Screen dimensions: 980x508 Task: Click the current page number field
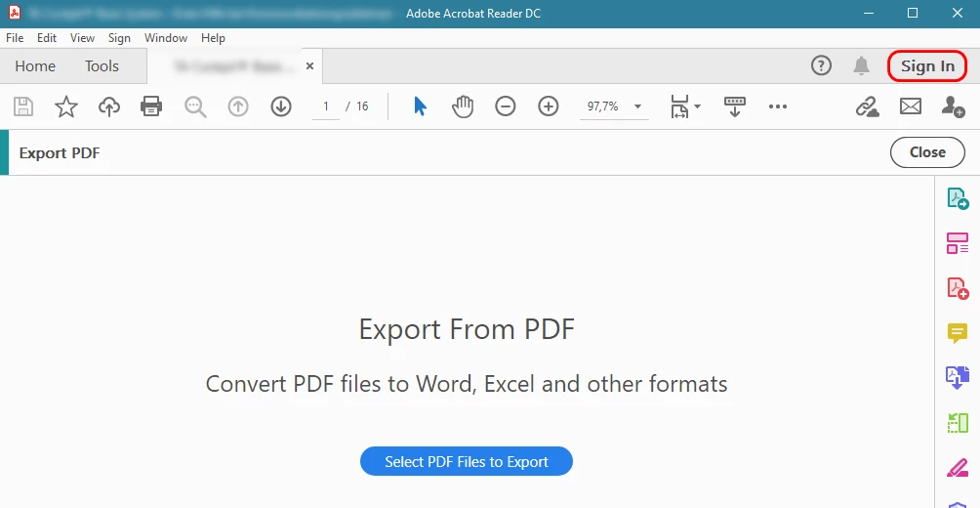click(326, 106)
